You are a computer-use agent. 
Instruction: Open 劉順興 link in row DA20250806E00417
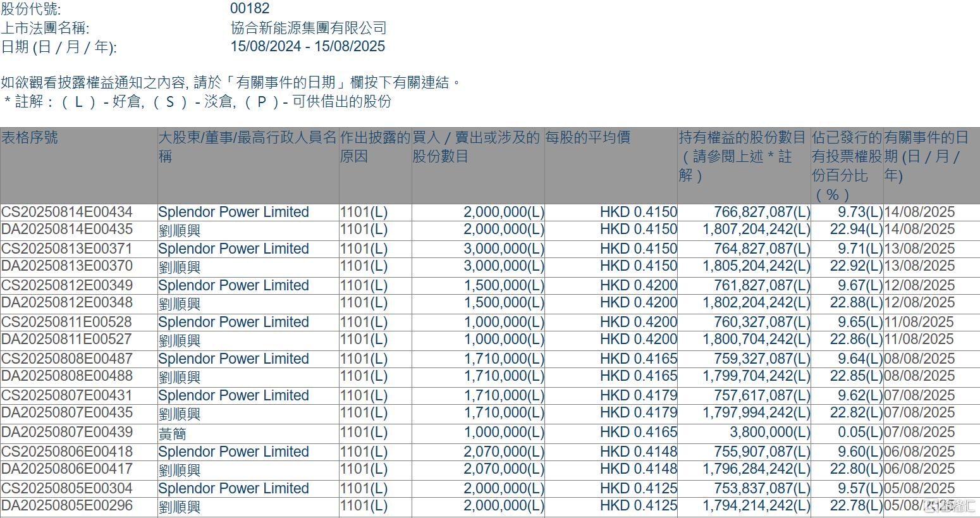point(179,470)
